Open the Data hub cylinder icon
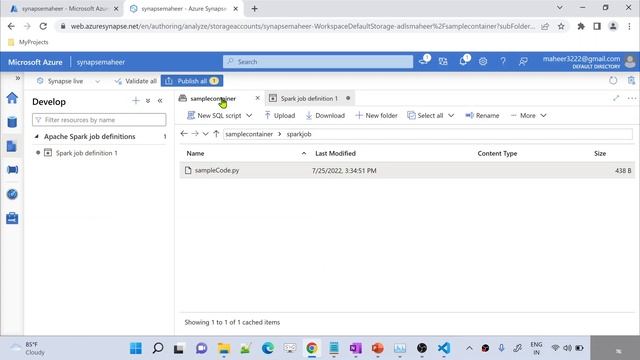This screenshot has width=640, height=360. click(x=12, y=122)
